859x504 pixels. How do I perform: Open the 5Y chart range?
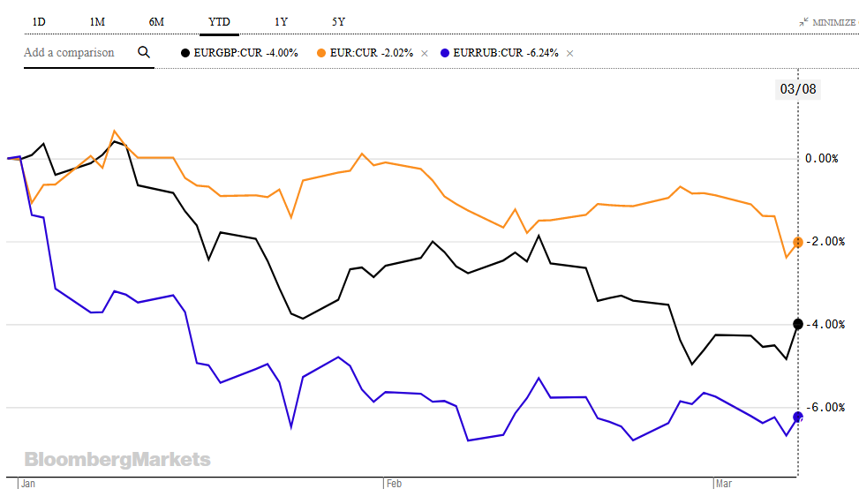click(339, 21)
